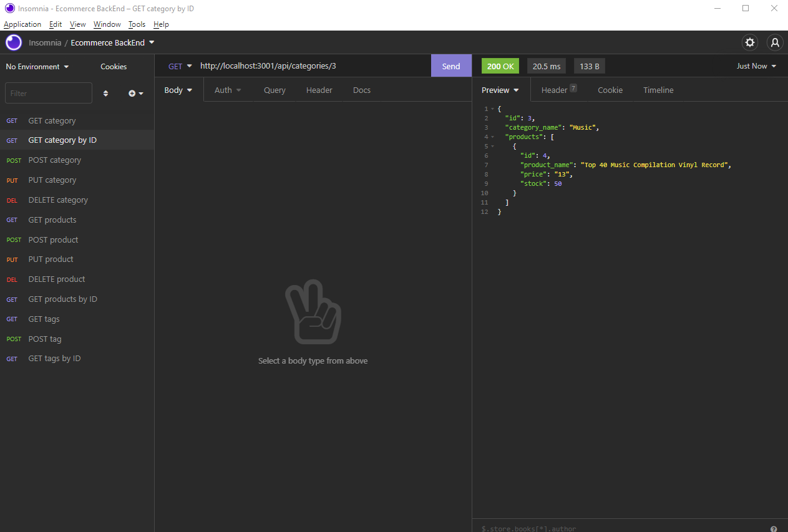Click the 200 OK status indicator
The width and height of the screenshot is (788, 532).
click(x=500, y=65)
